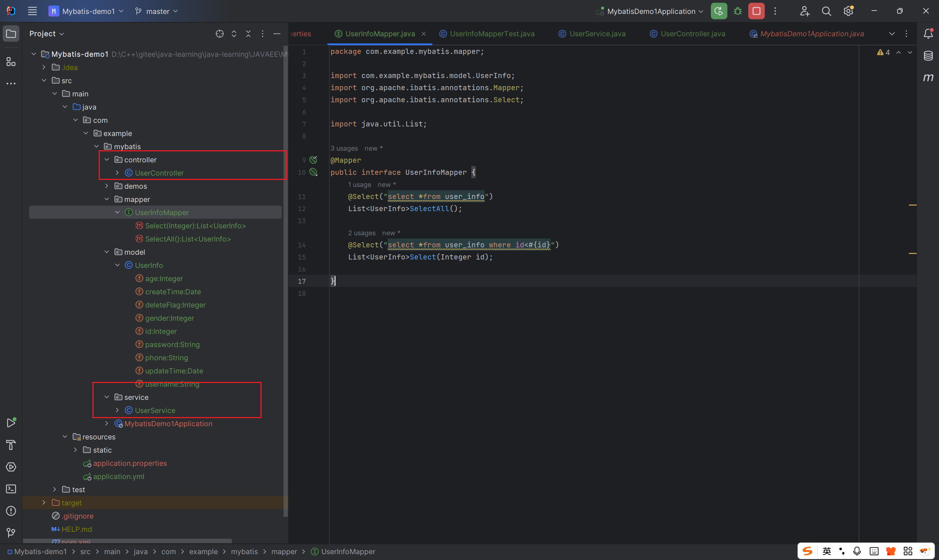Open the Terminal tool window
This screenshot has width=939, height=560.
click(11, 489)
